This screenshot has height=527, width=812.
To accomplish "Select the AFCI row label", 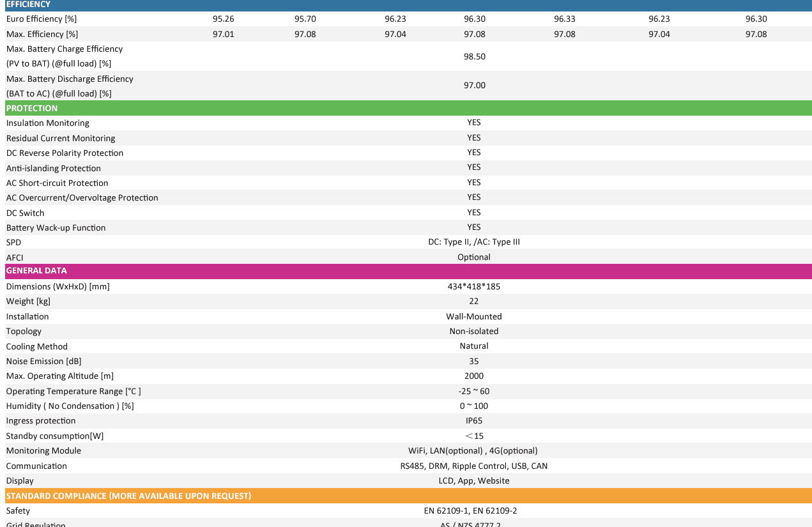I will 15,257.
